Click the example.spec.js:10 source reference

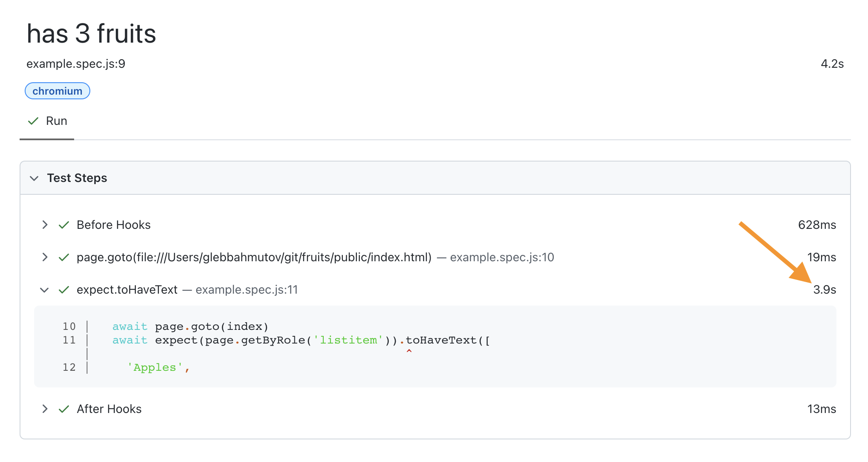point(502,257)
